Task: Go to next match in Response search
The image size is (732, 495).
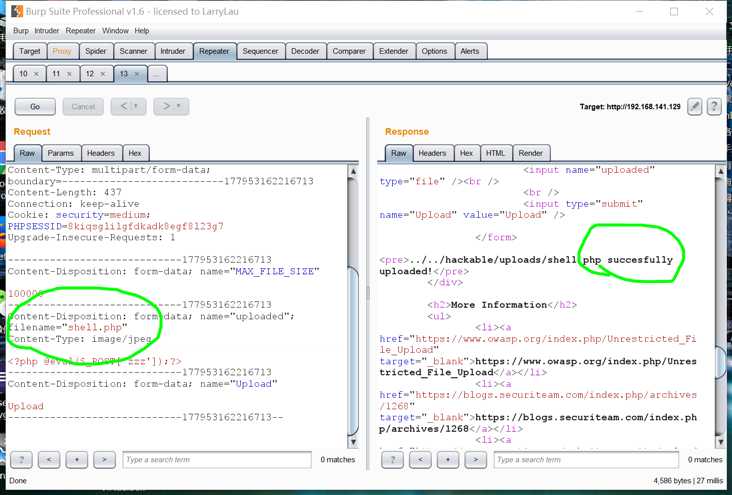Action: tap(475, 460)
